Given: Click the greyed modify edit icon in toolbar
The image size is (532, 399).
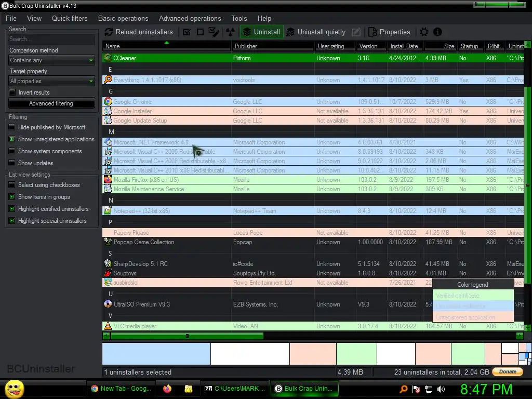Looking at the screenshot, I should click(356, 32).
